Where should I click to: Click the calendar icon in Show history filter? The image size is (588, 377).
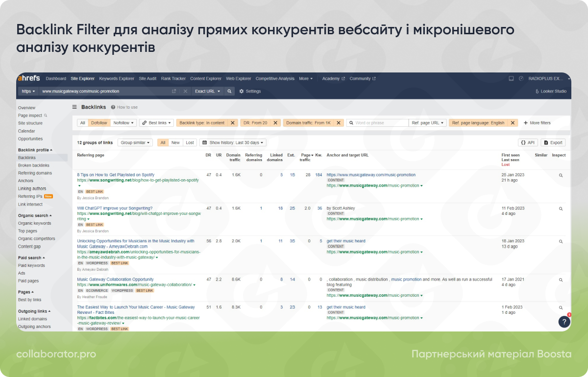[x=205, y=142]
